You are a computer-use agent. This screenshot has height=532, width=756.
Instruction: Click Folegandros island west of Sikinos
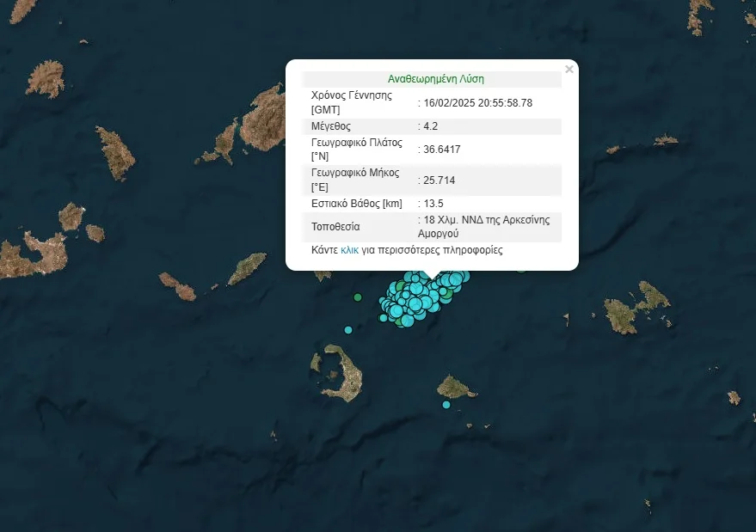point(178,285)
